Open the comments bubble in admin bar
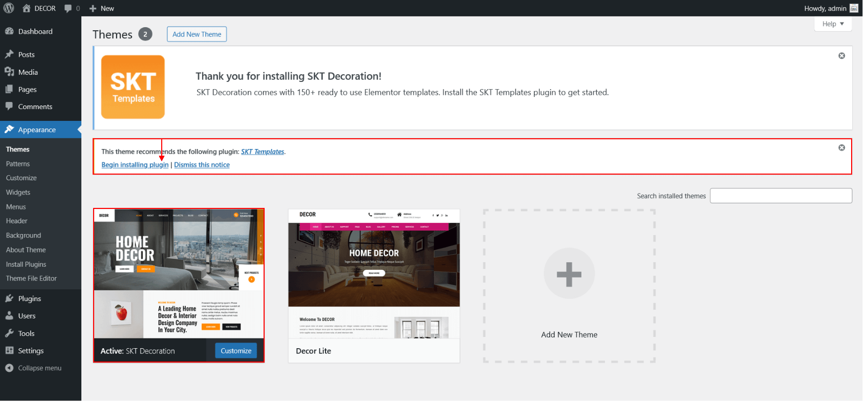This screenshot has width=868, height=403. pos(68,9)
